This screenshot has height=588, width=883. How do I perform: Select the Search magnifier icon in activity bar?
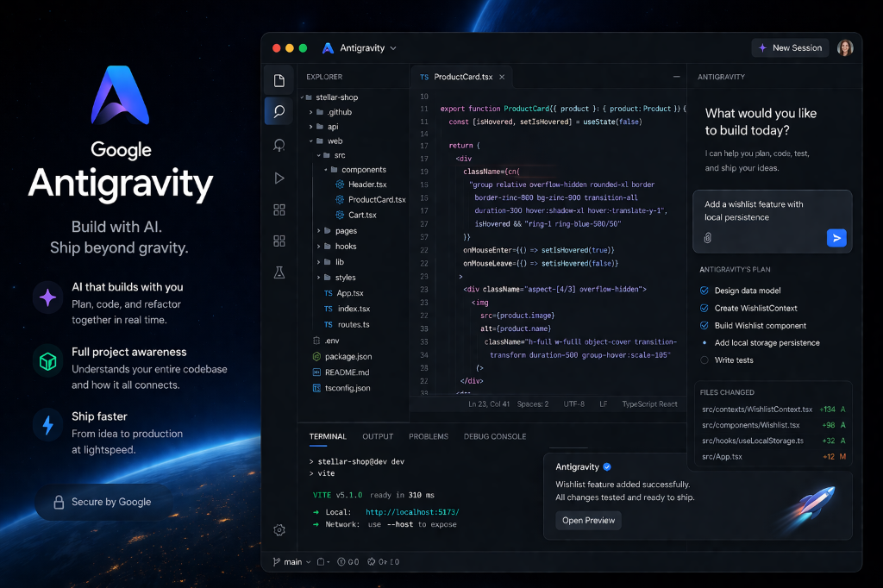[279, 111]
